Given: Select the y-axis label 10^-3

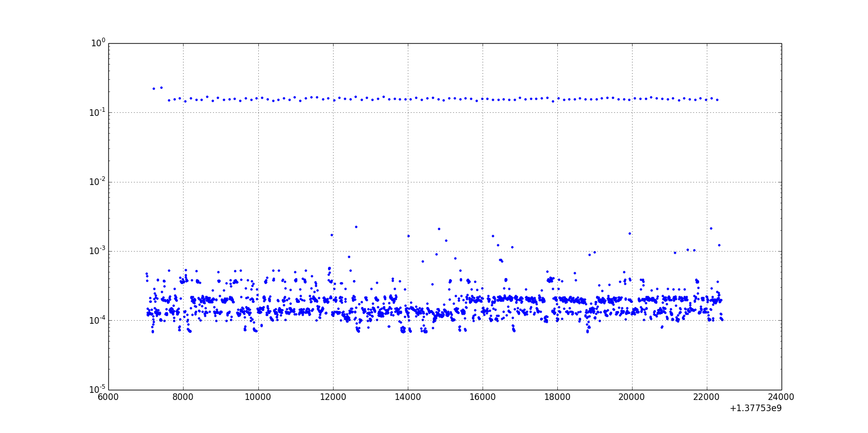Looking at the screenshot, I should click(x=97, y=251).
